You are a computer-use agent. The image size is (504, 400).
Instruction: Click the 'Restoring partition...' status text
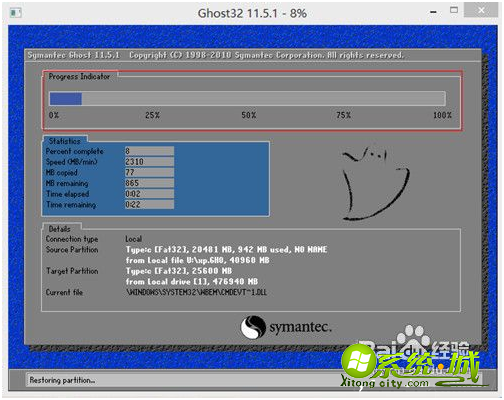[62, 380]
